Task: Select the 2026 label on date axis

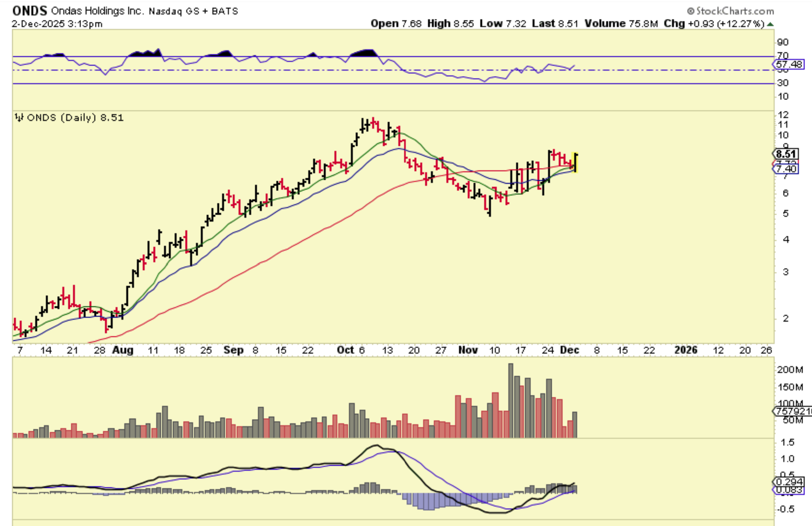Action: click(x=686, y=350)
